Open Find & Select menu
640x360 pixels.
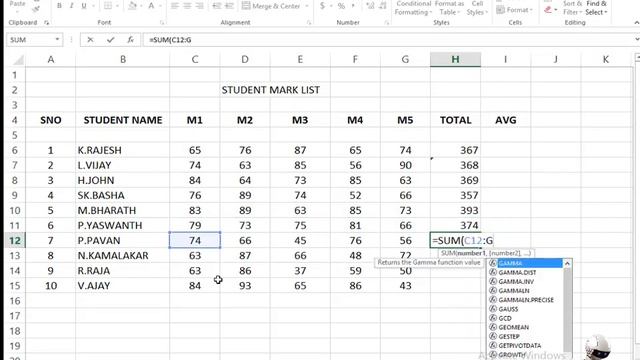click(596, 8)
